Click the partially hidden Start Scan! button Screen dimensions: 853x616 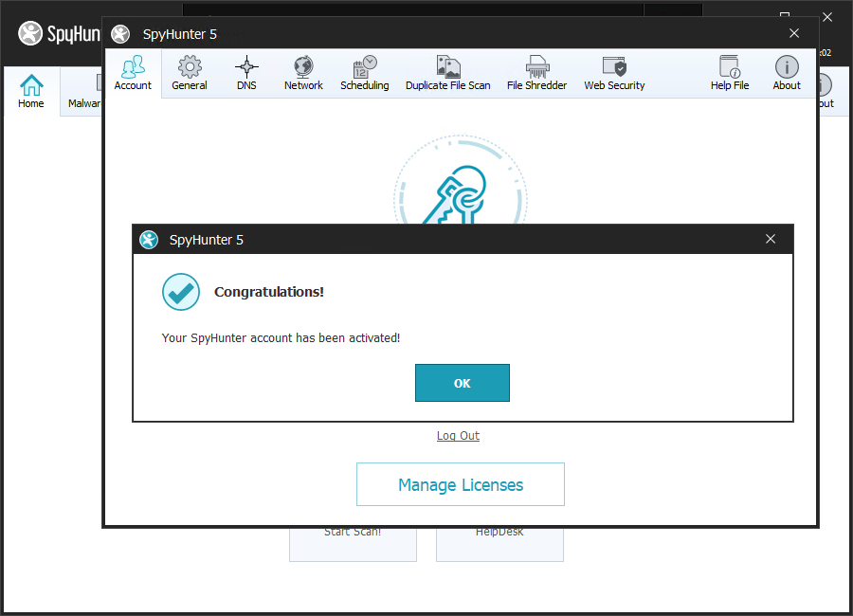(x=353, y=543)
